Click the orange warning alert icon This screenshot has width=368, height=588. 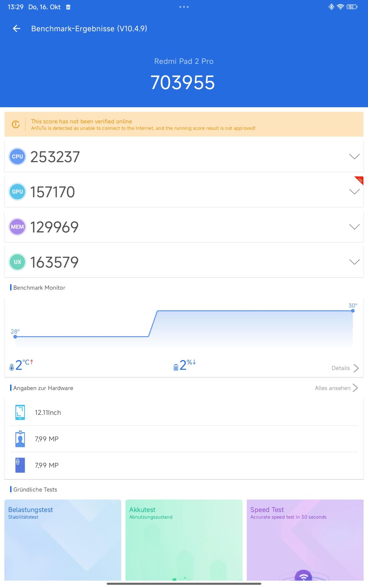point(16,124)
